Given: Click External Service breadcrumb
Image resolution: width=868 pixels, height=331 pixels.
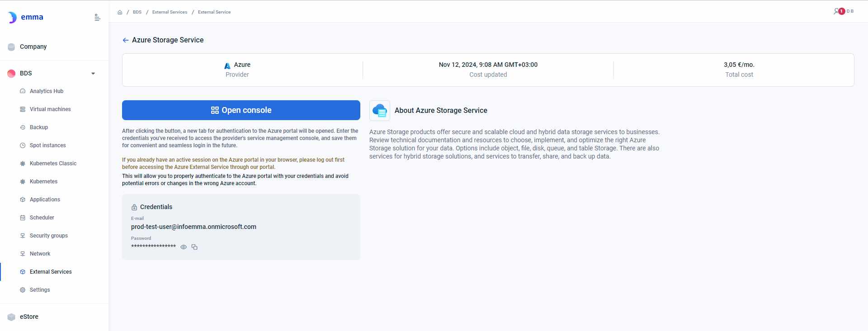Looking at the screenshot, I should 214,12.
